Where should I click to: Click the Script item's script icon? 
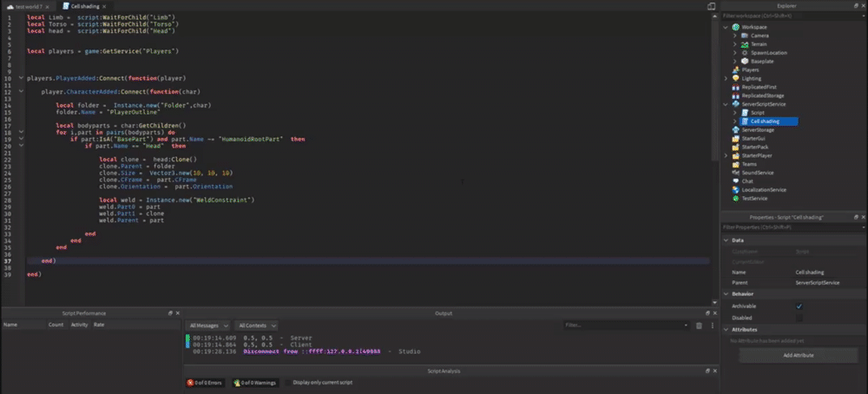point(745,112)
